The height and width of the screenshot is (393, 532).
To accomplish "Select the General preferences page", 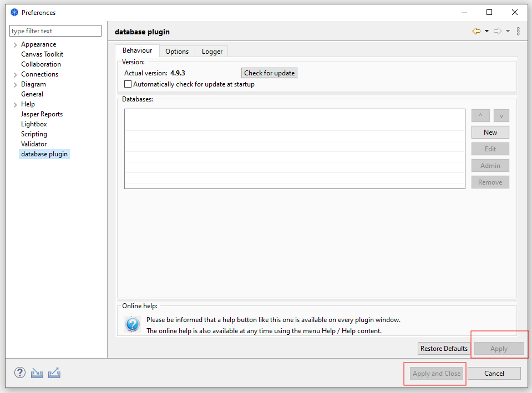I will [x=32, y=94].
